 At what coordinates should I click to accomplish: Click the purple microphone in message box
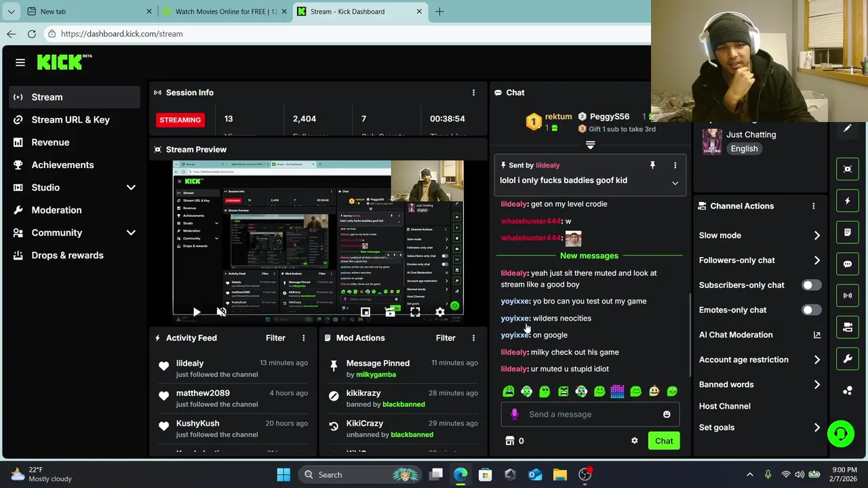pyautogui.click(x=514, y=414)
